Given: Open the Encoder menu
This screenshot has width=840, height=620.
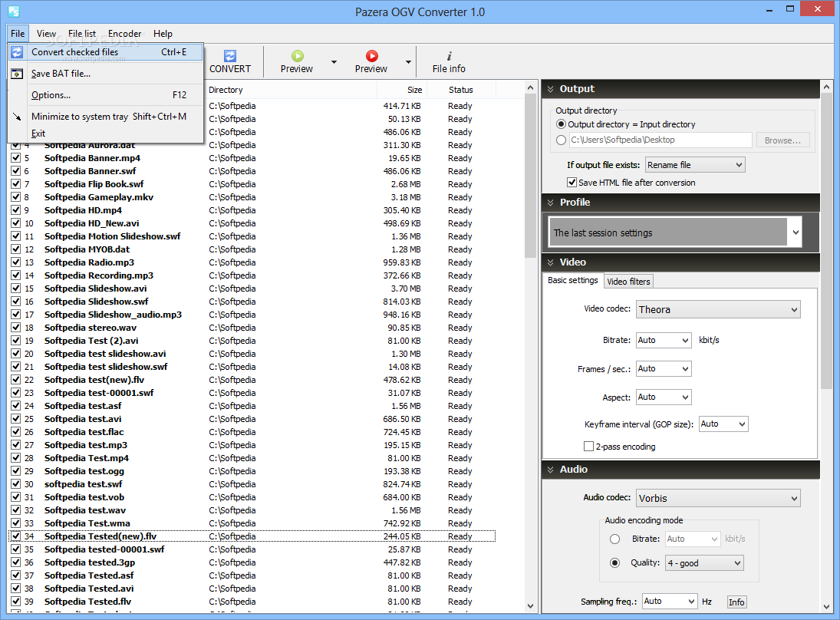Looking at the screenshot, I should pyautogui.click(x=124, y=33).
